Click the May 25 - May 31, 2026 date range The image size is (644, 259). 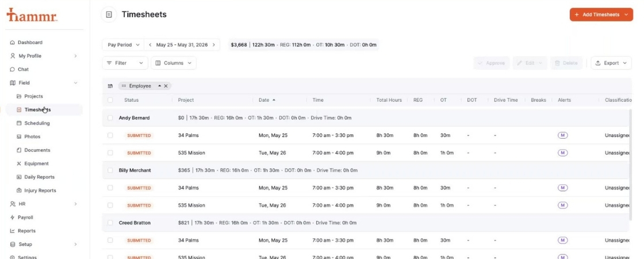pos(182,45)
